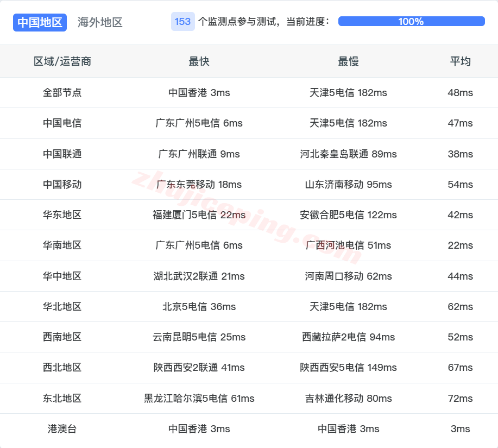The image size is (498, 448).
Task: Click the 72ms average value
Action: pos(460,398)
